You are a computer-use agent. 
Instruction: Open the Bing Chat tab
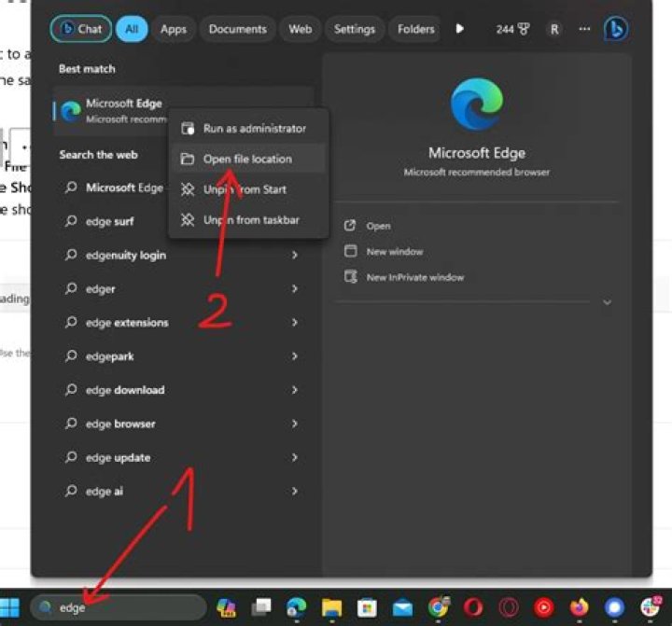coord(81,29)
